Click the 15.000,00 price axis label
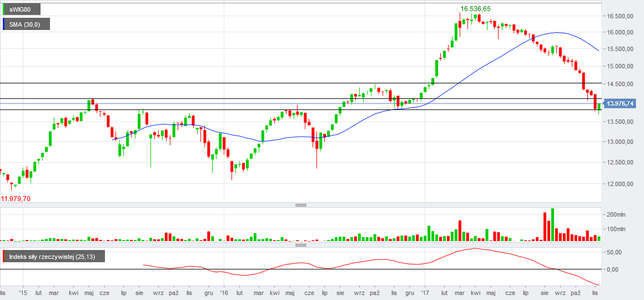644x300 pixels. 620,66
